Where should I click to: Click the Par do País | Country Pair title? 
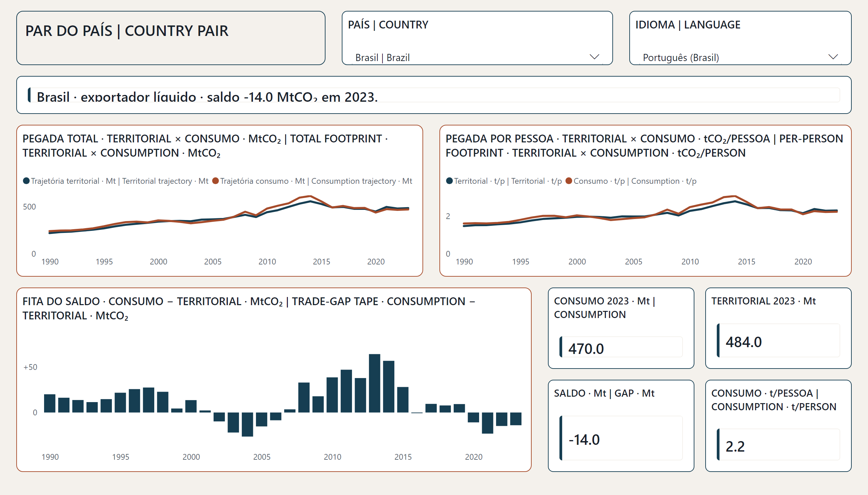(127, 31)
